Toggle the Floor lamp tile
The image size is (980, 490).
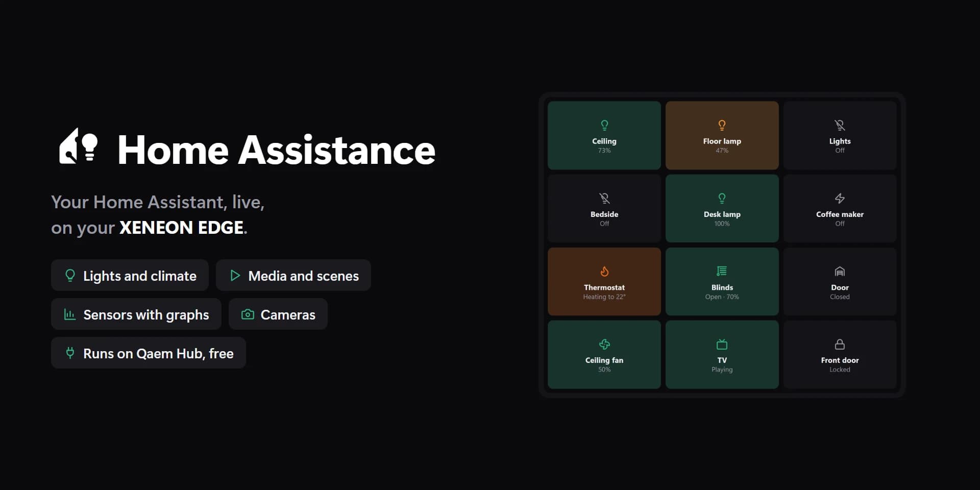coord(722,135)
